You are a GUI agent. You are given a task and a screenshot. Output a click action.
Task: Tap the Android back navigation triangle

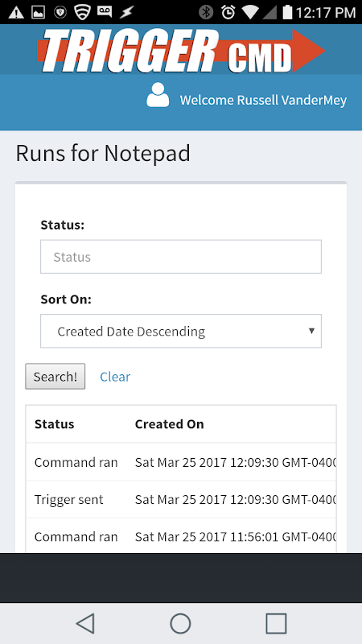[x=85, y=623]
